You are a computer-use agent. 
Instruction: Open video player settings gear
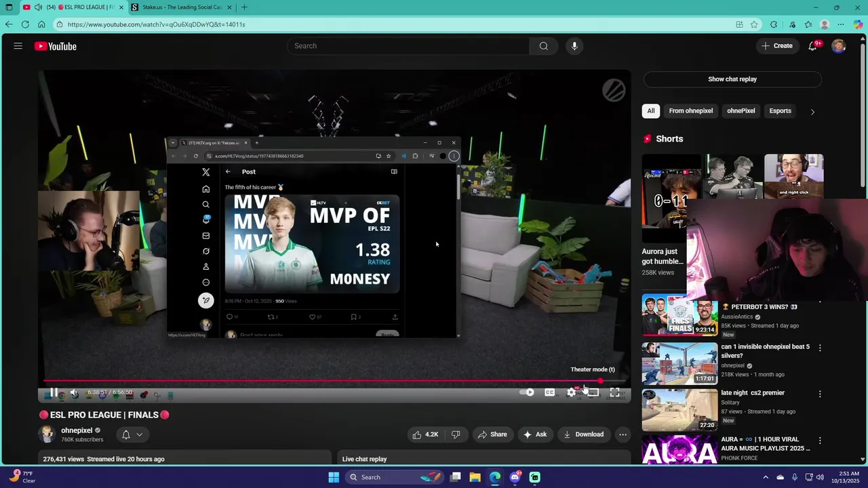pyautogui.click(x=571, y=392)
